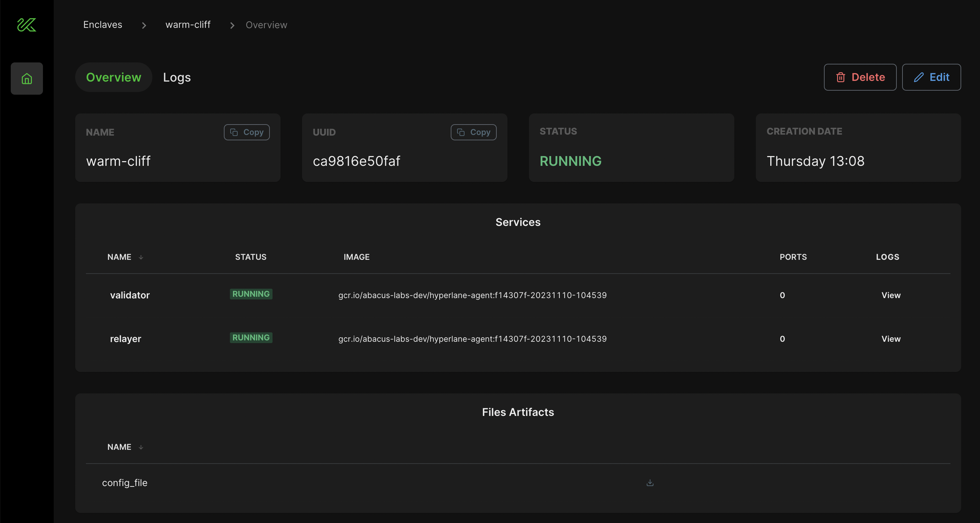View logs for relayer service
980x523 pixels.
click(x=891, y=339)
